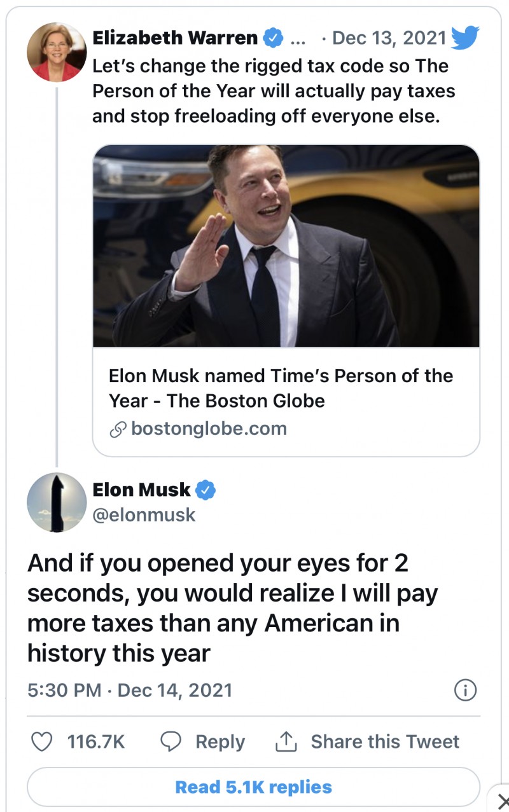Open the Boston Globe article preview image
Image resolution: width=509 pixels, height=812 pixels.
[286, 246]
